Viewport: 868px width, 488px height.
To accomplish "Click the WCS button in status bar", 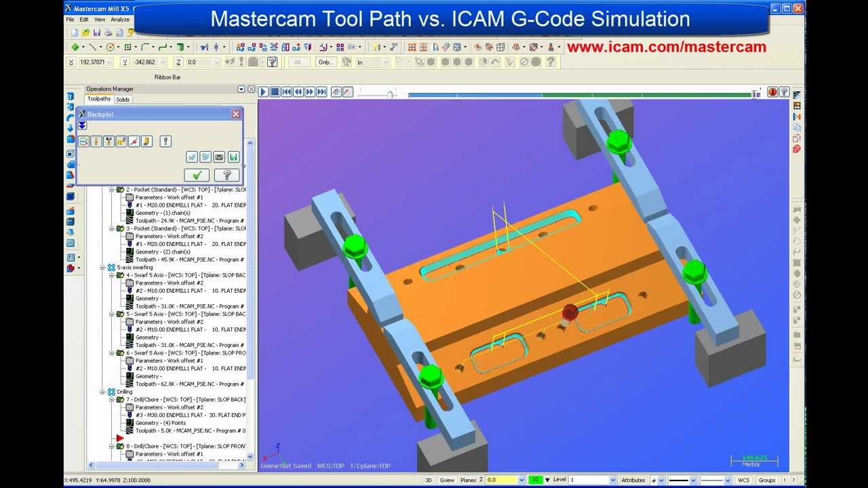I will click(x=744, y=480).
